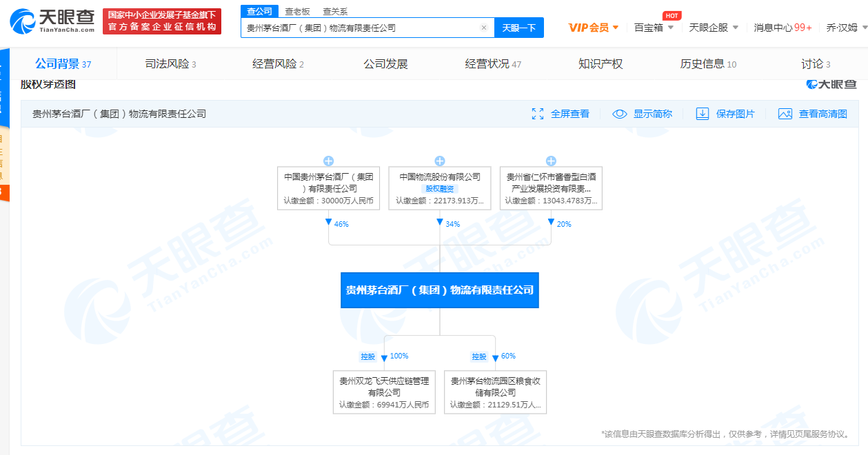The image size is (868, 455).
Task: Switch to 经营状况 tab
Action: tap(493, 64)
